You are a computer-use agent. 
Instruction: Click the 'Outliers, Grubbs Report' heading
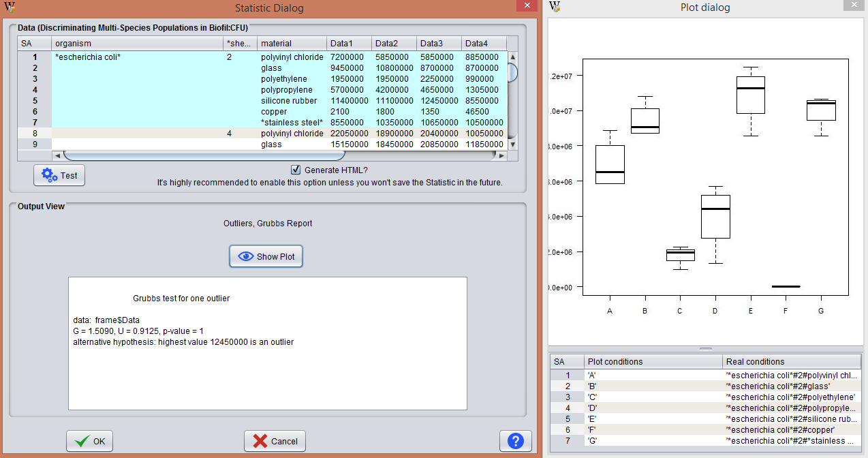tap(268, 223)
